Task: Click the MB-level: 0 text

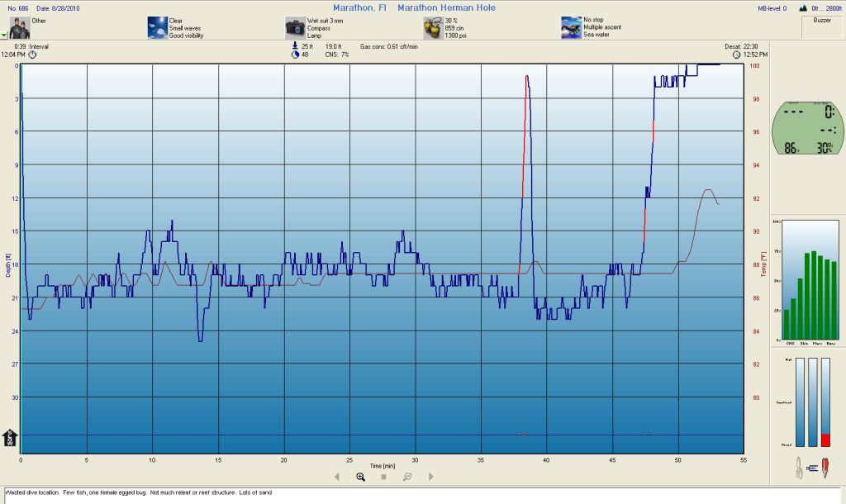Action: (x=772, y=8)
